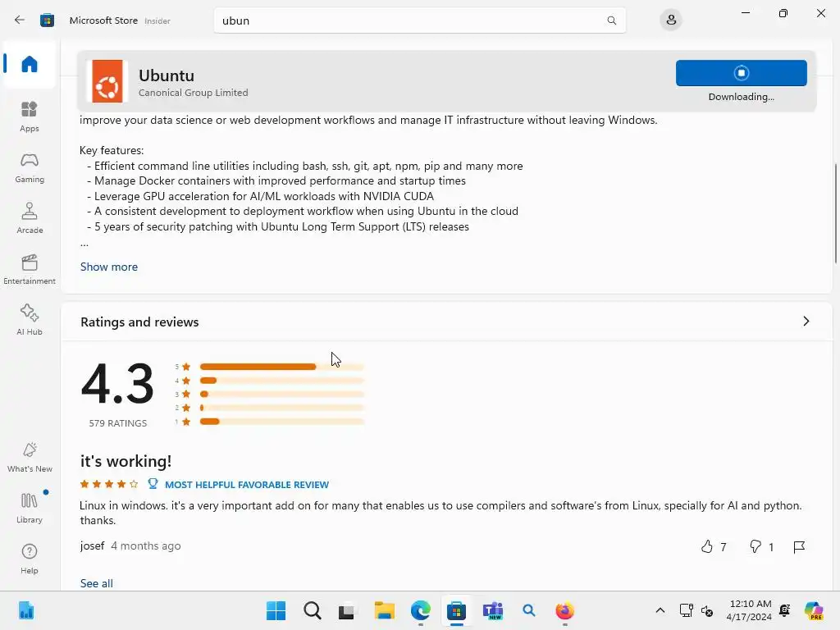Click the Ubuntu app title
Image resolution: width=840 pixels, height=630 pixels.
point(167,75)
